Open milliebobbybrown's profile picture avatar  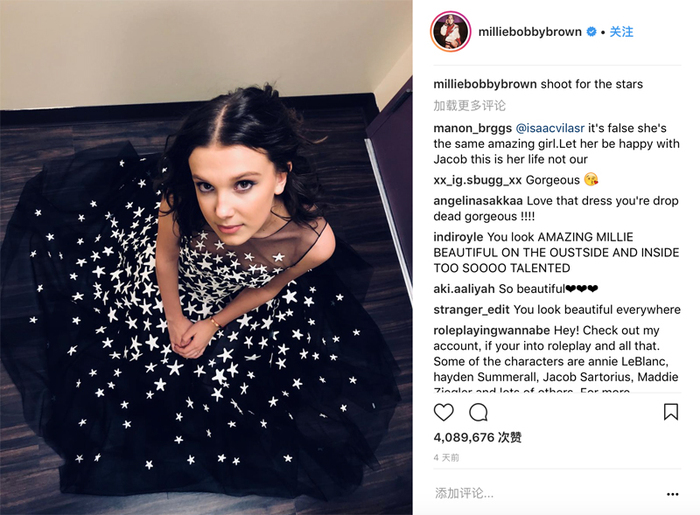coord(450,32)
